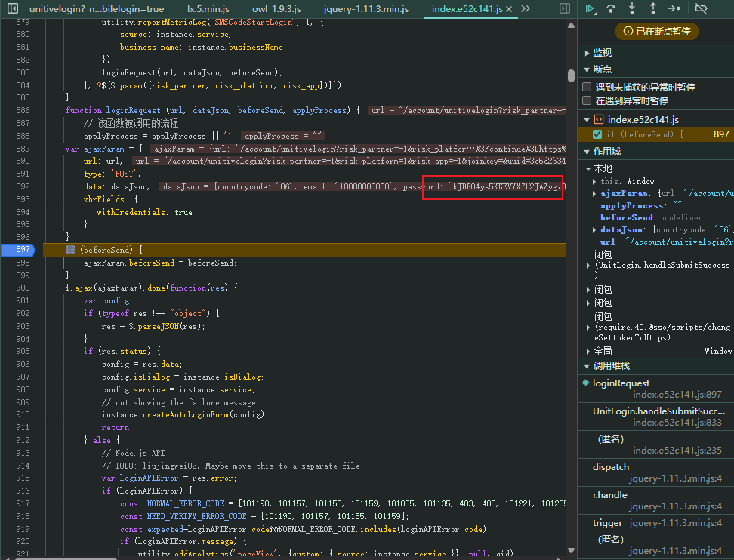Switch to the unitivelogin tab

[x=97, y=9]
